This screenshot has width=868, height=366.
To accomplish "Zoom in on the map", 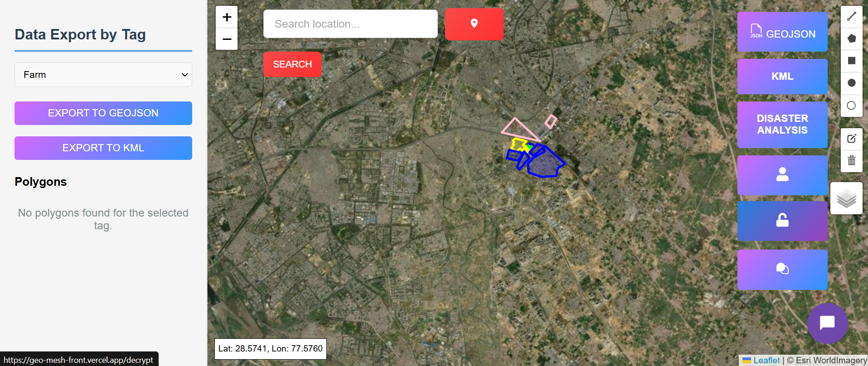I will click(227, 17).
